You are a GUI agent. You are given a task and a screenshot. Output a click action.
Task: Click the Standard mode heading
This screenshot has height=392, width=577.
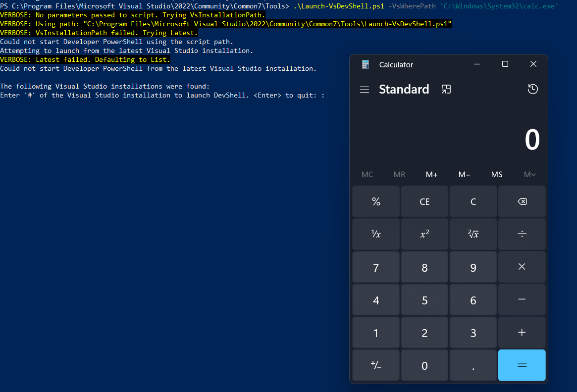pyautogui.click(x=404, y=90)
